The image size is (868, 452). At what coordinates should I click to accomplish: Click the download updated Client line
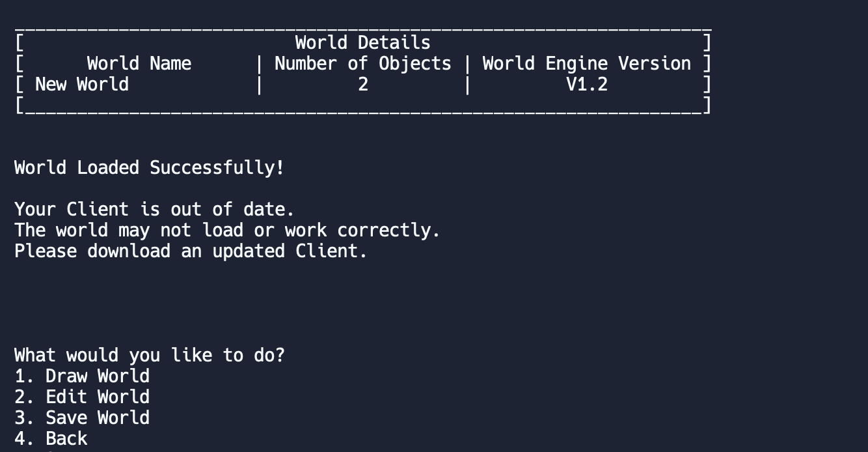pyautogui.click(x=190, y=251)
